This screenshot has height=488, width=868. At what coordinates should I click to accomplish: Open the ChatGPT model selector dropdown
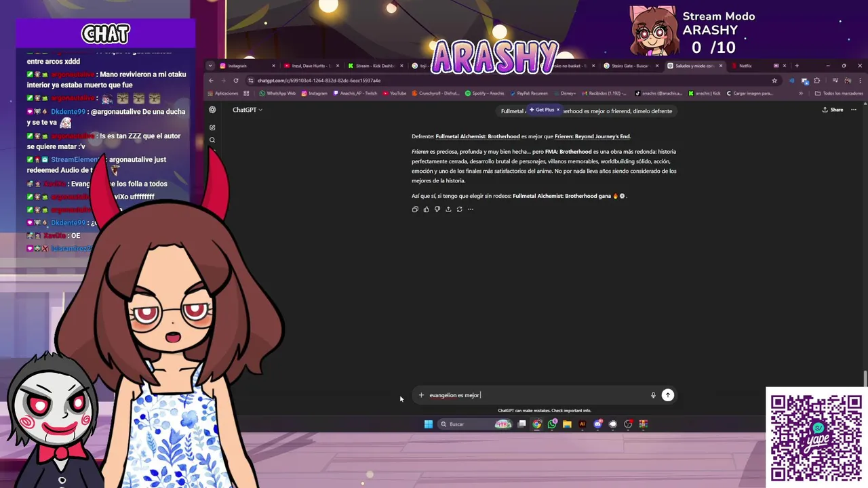click(x=248, y=110)
